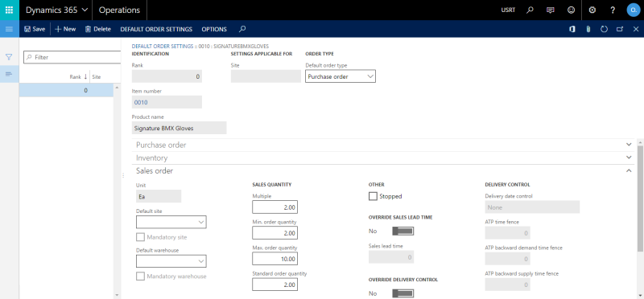Click the pane splitter handle
Screen dimensions: 644x299
[x=123, y=175]
